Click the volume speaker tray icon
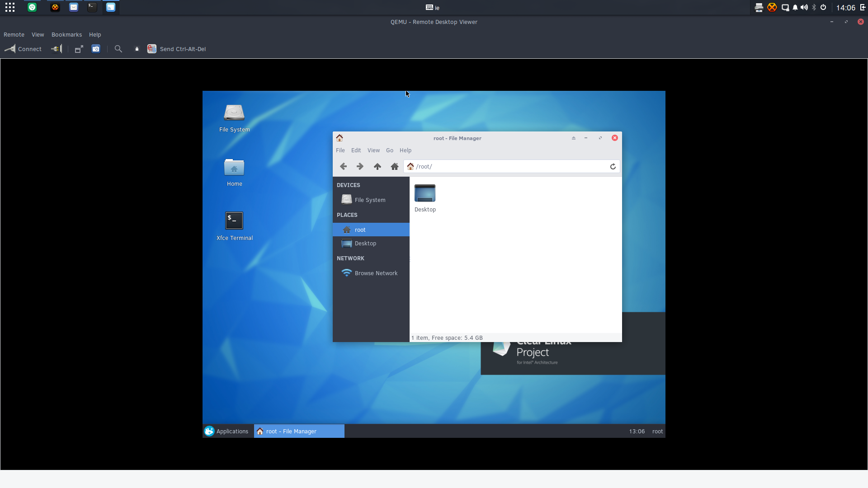 coord(804,7)
